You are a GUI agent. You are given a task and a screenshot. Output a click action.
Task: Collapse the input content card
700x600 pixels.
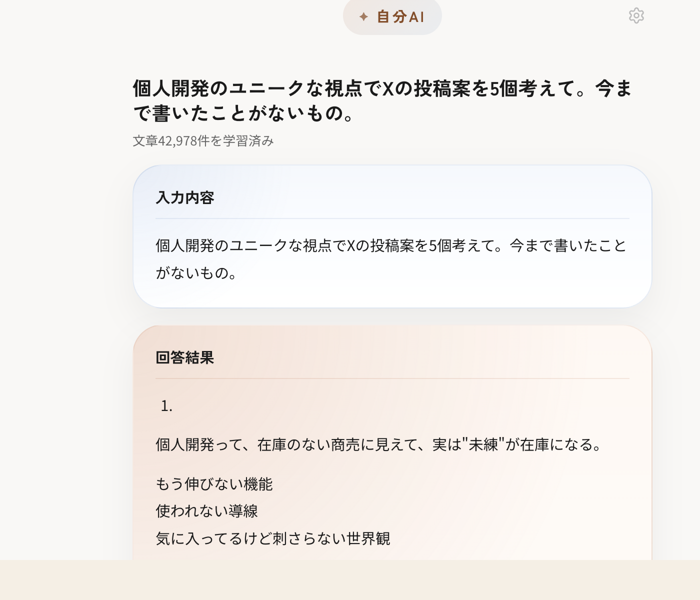(185, 198)
